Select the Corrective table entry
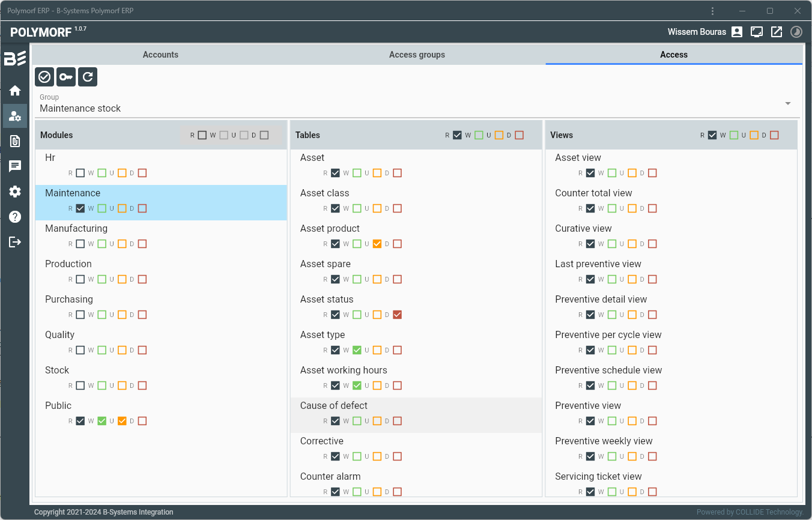The width and height of the screenshot is (812, 520). [322, 441]
